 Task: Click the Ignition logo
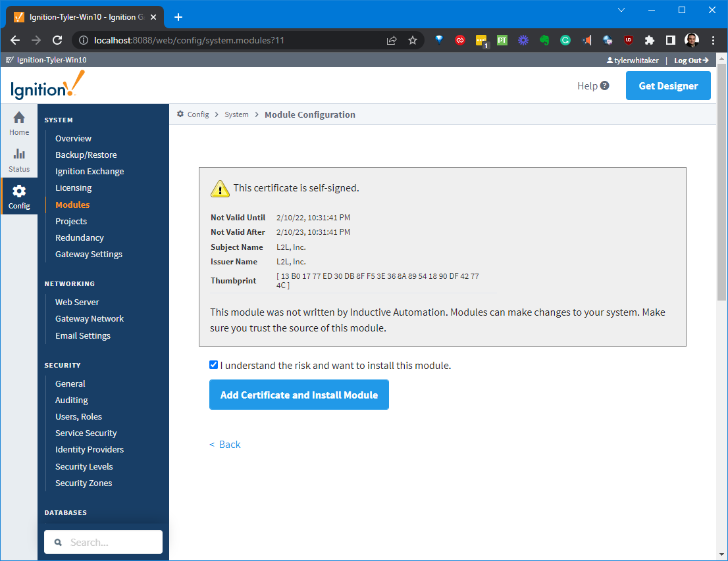[x=47, y=85]
